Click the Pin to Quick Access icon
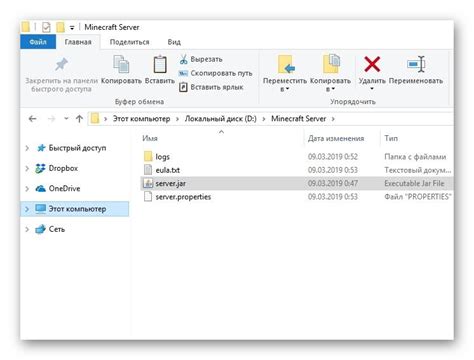The width and height of the screenshot is (474, 360). point(61,64)
